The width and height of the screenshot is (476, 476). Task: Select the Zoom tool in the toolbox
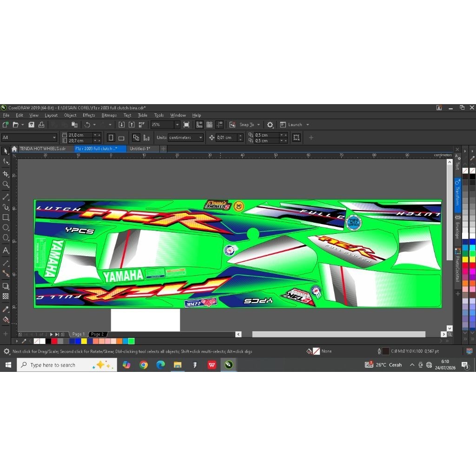(6, 184)
